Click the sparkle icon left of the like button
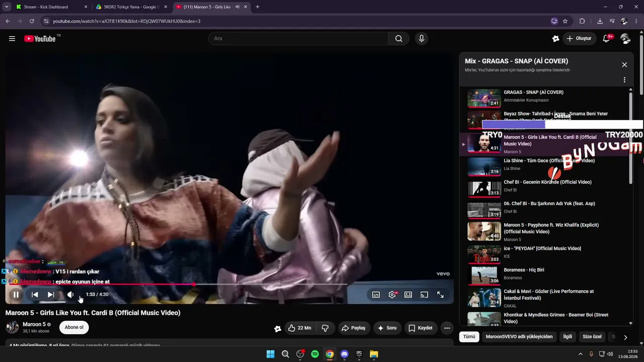Screen dimensions: 644x362 277,328
